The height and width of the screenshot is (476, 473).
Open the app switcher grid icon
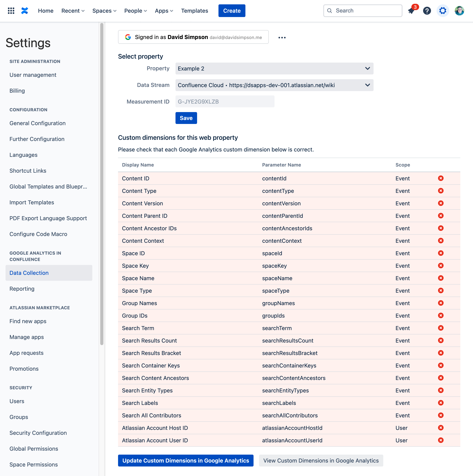coord(11,11)
